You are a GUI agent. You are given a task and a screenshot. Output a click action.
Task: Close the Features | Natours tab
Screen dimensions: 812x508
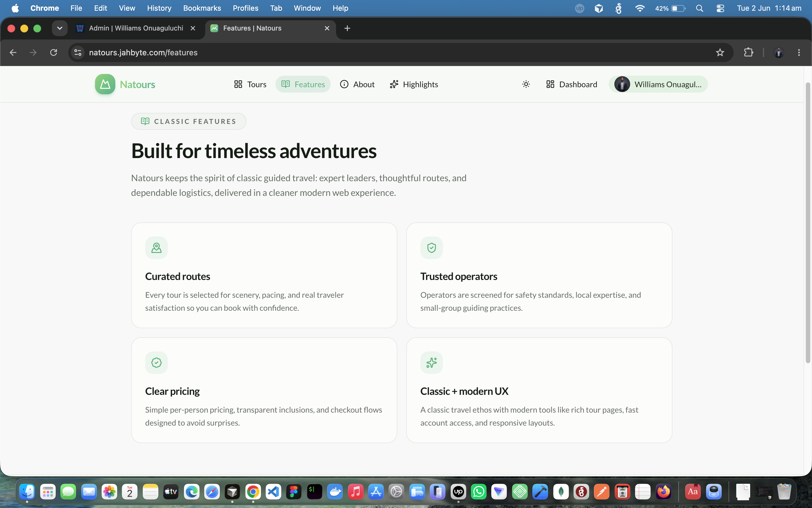pos(327,28)
